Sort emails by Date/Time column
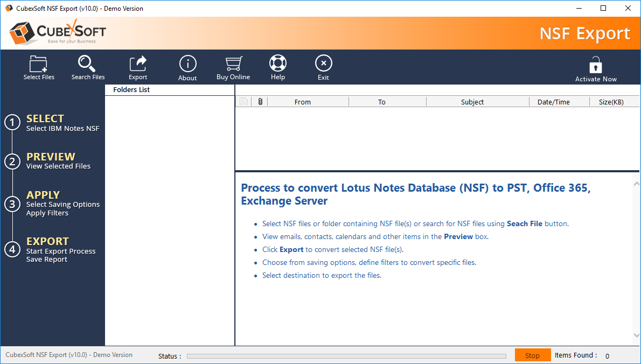641x364 pixels. [x=553, y=102]
